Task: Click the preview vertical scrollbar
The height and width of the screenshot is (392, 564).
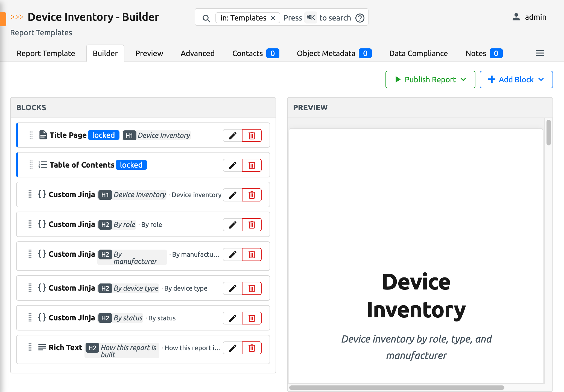Action: tap(548, 133)
